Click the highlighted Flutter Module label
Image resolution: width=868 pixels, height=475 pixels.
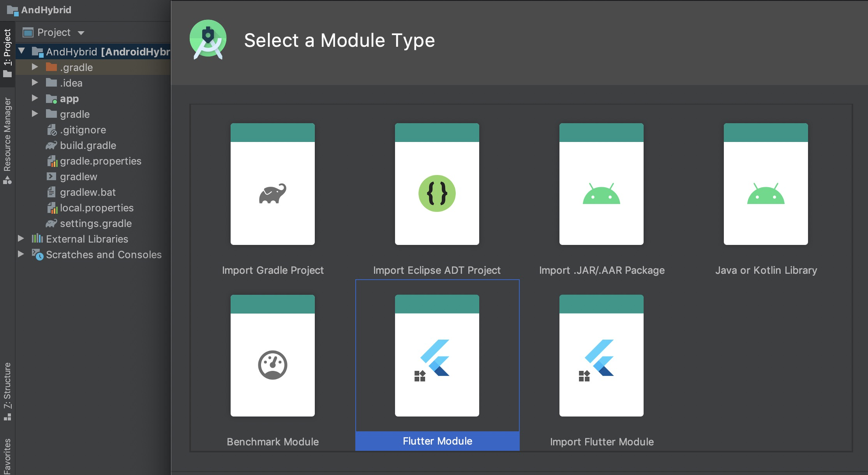(438, 441)
